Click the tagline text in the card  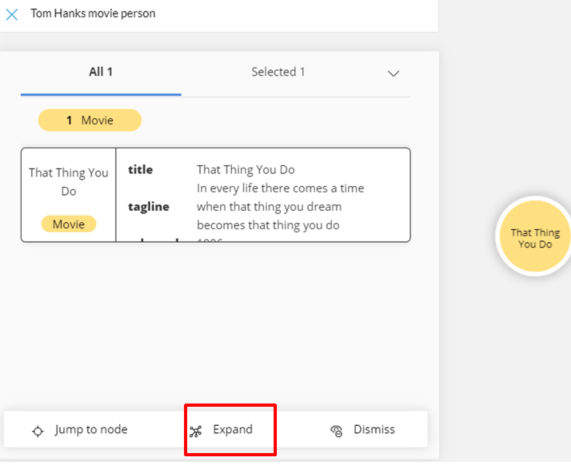point(280,206)
